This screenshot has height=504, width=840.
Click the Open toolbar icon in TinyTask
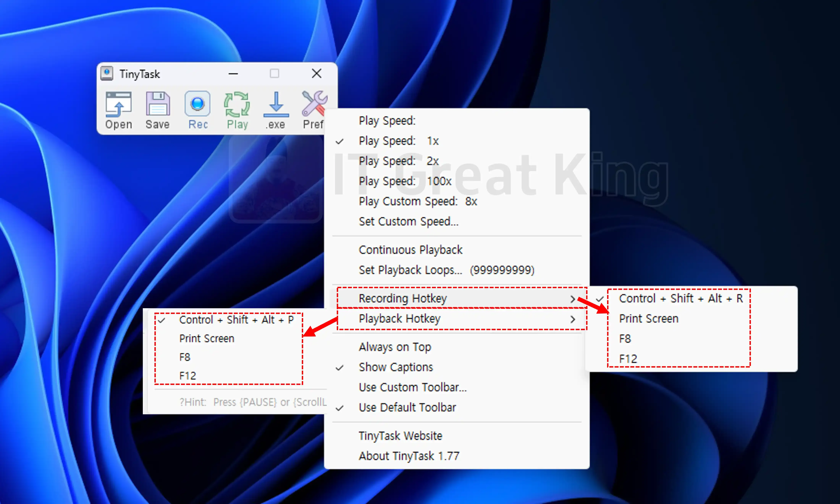pyautogui.click(x=118, y=110)
